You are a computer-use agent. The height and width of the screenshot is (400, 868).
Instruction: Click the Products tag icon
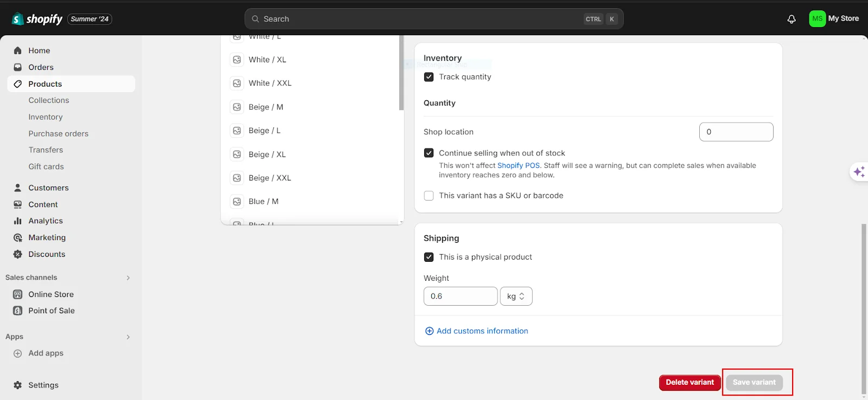point(18,84)
